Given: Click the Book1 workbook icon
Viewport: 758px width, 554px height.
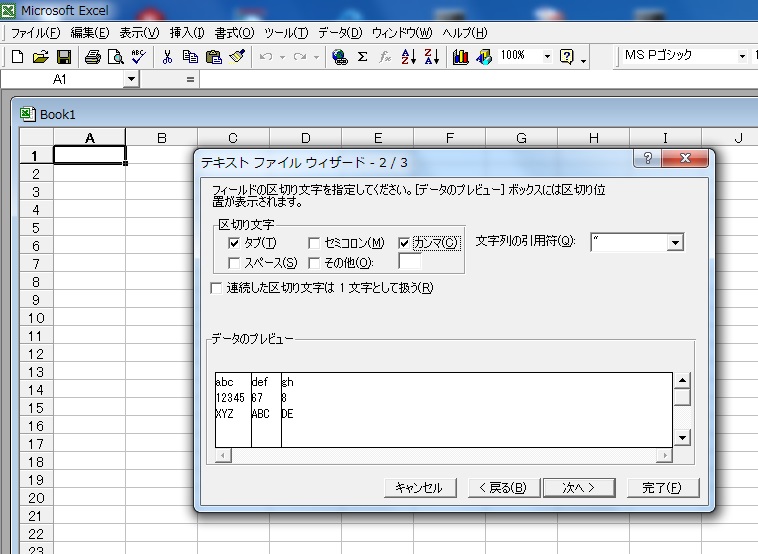Looking at the screenshot, I should (x=27, y=114).
